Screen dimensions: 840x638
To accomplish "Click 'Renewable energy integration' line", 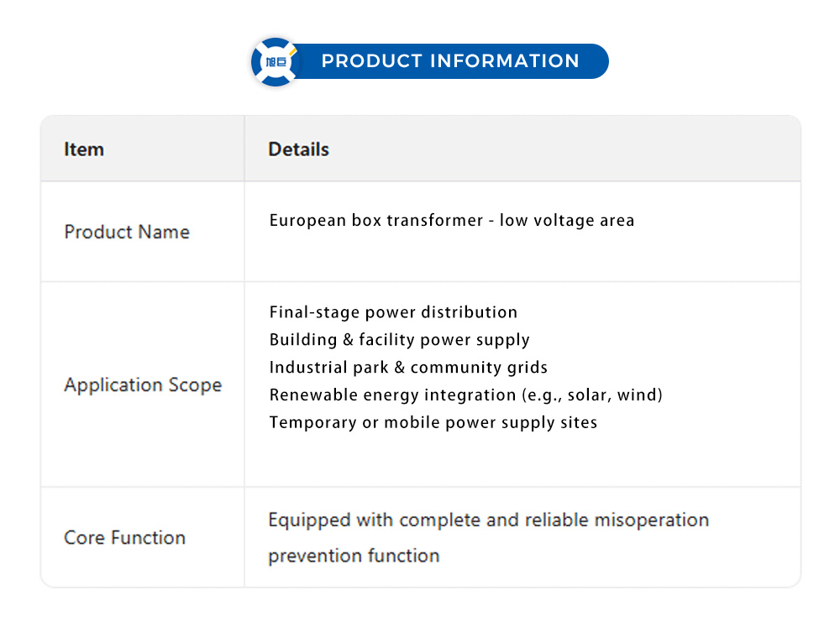I will point(393,395).
